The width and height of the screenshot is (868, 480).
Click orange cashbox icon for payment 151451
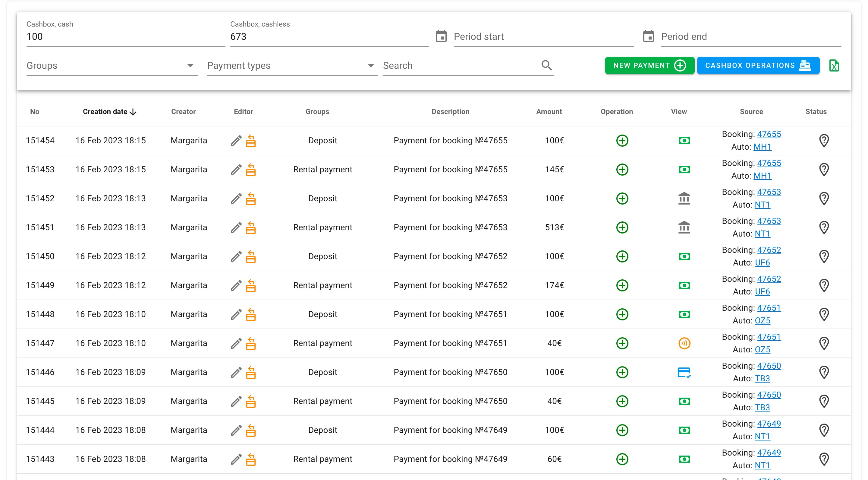tap(251, 228)
